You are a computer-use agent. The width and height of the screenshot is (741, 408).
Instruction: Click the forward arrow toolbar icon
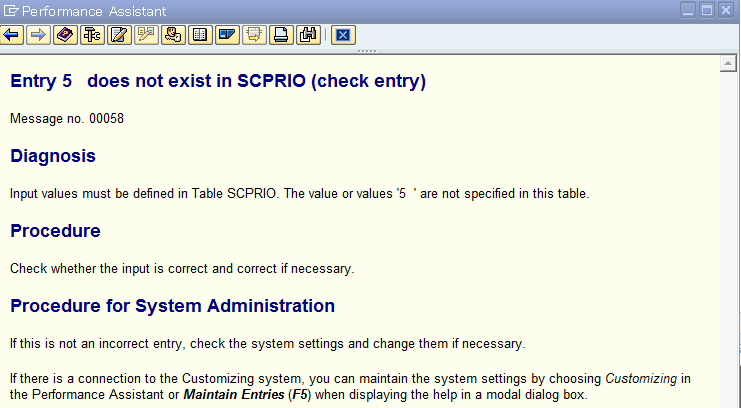point(38,35)
